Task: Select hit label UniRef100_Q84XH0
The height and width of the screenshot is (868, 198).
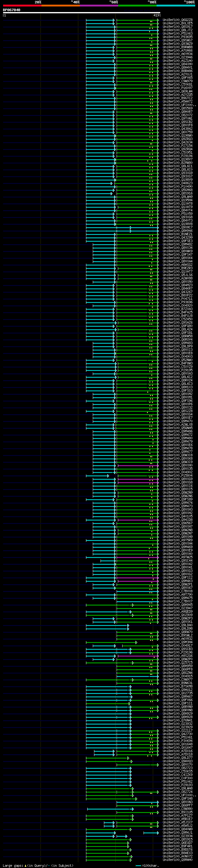Action: coord(178,64)
